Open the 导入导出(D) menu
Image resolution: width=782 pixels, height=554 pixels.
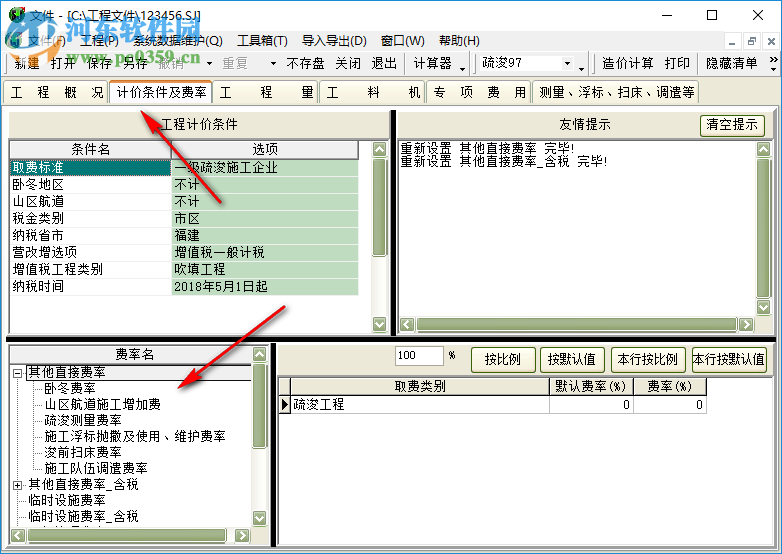[x=334, y=41]
